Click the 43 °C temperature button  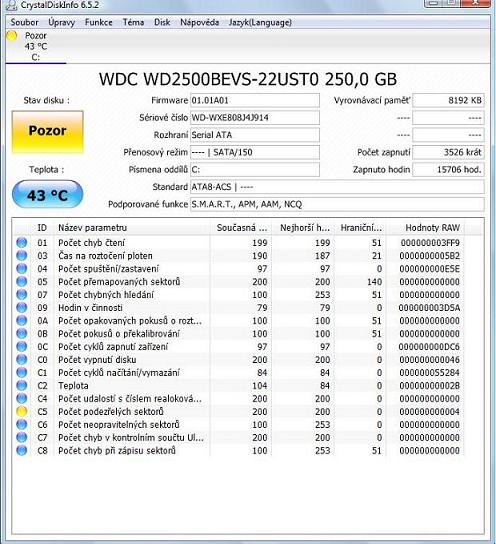click(48, 195)
